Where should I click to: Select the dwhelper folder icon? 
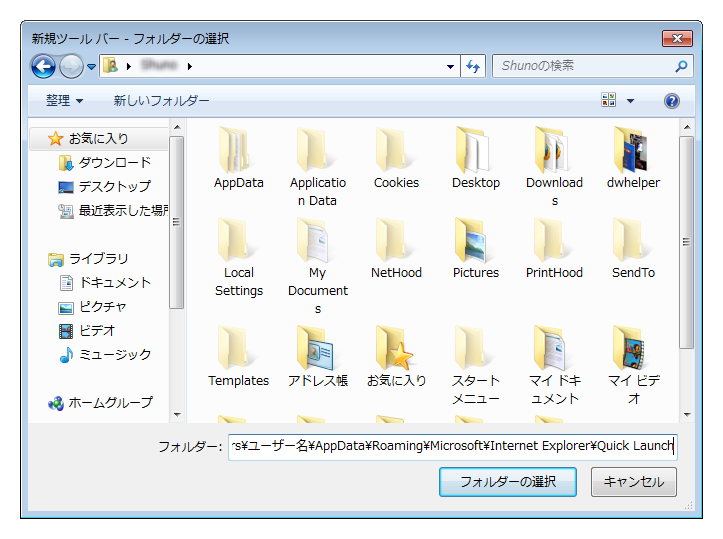(633, 150)
